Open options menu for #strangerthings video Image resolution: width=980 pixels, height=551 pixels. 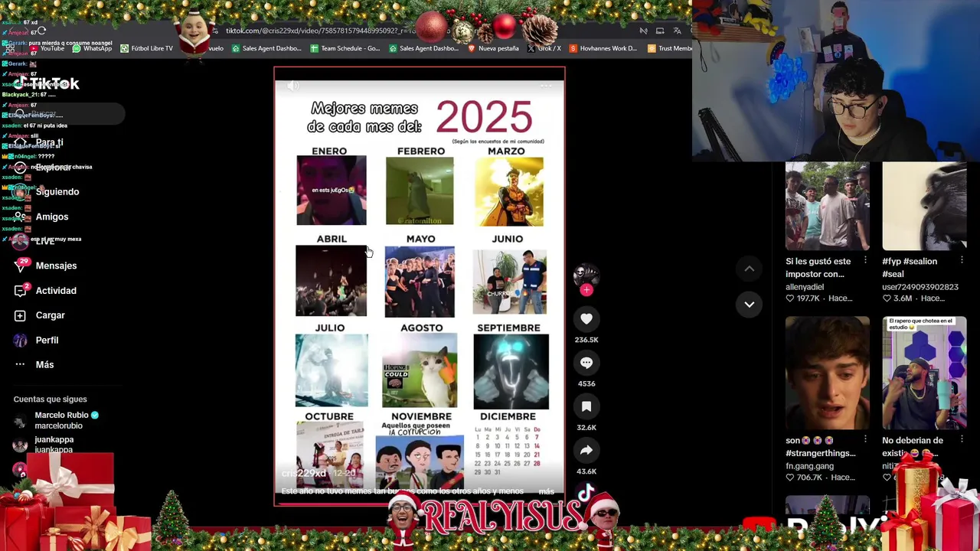(x=865, y=440)
